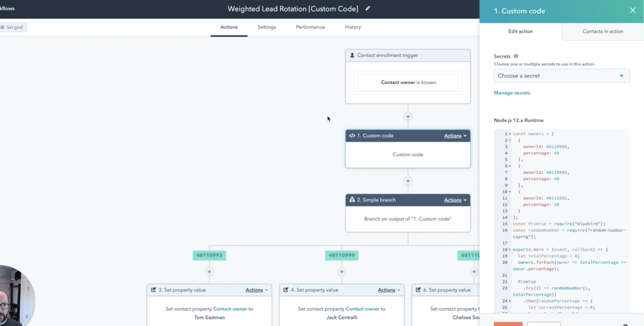Click the contact icon on the enrollment trigger card

coord(352,55)
